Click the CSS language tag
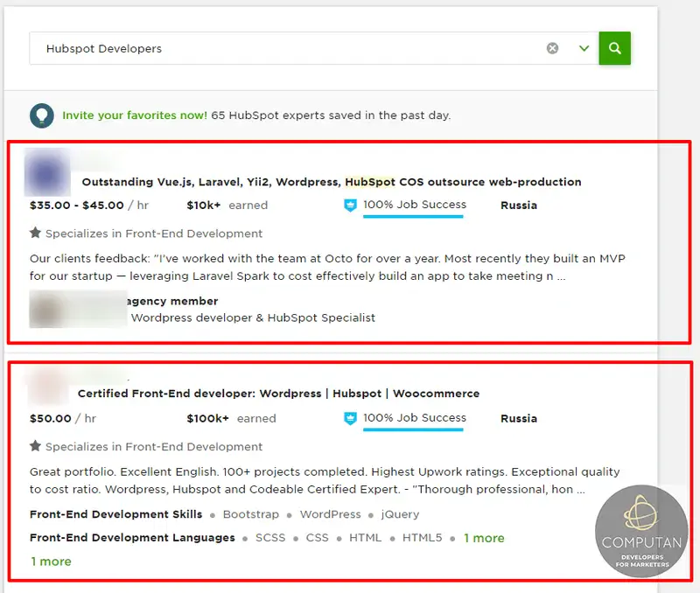This screenshot has height=593, width=700. coord(317,538)
